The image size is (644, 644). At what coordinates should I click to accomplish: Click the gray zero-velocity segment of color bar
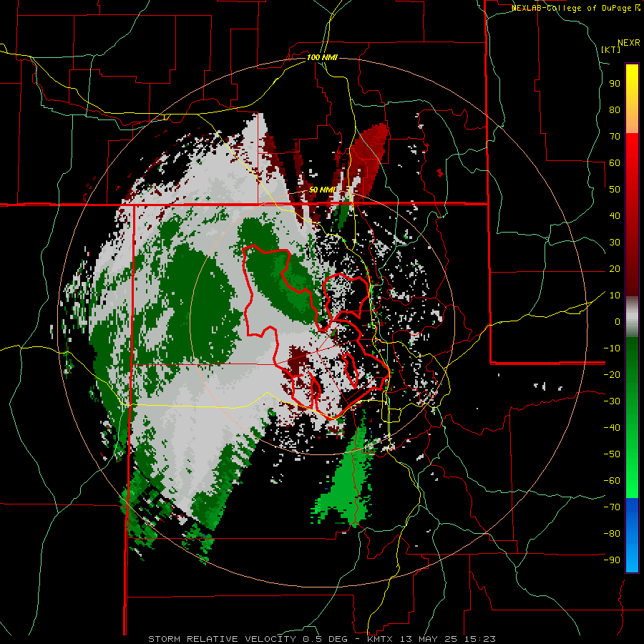point(632,318)
